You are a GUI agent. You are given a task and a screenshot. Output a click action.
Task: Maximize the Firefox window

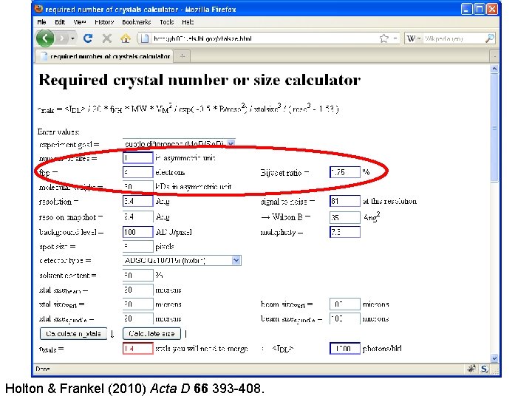pyautogui.click(x=479, y=9)
